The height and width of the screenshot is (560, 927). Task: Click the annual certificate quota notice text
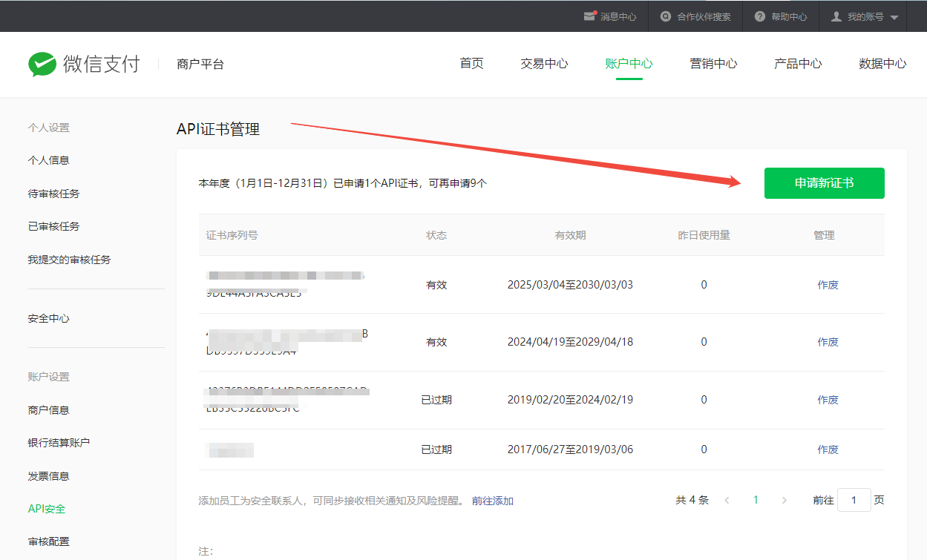[x=343, y=183]
